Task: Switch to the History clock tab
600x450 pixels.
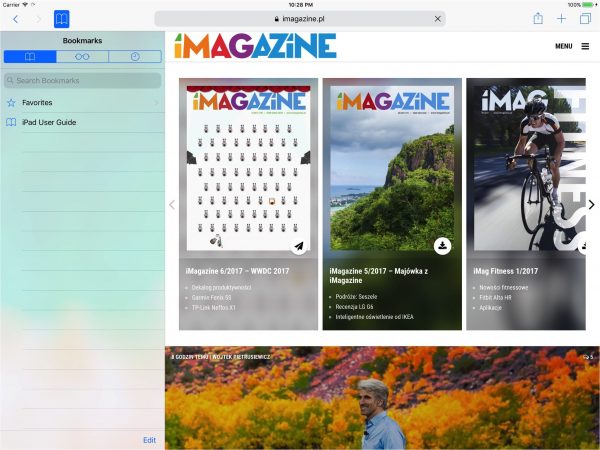Action: tap(135, 57)
